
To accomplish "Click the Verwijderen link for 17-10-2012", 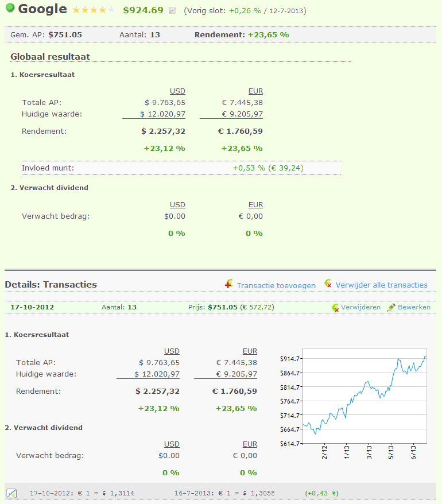I will (360, 307).
